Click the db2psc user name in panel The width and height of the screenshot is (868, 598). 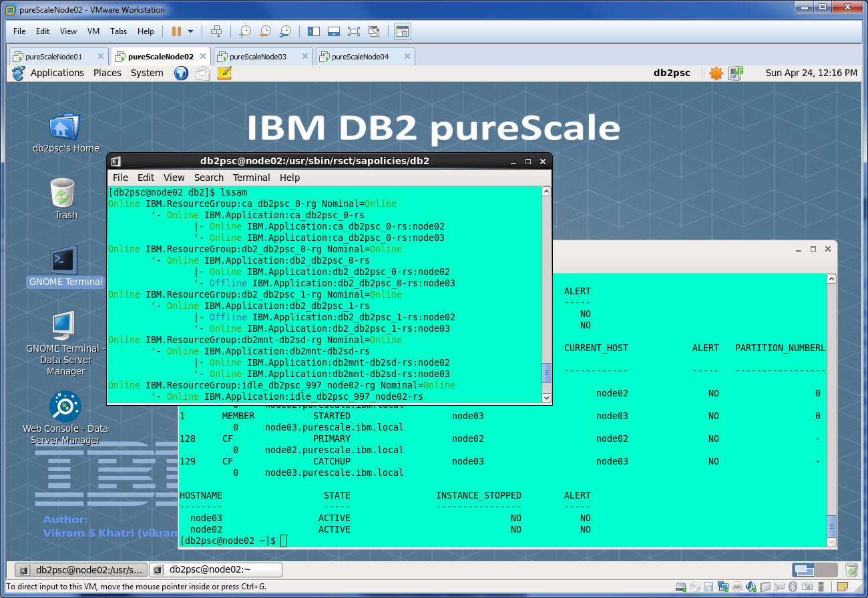672,73
